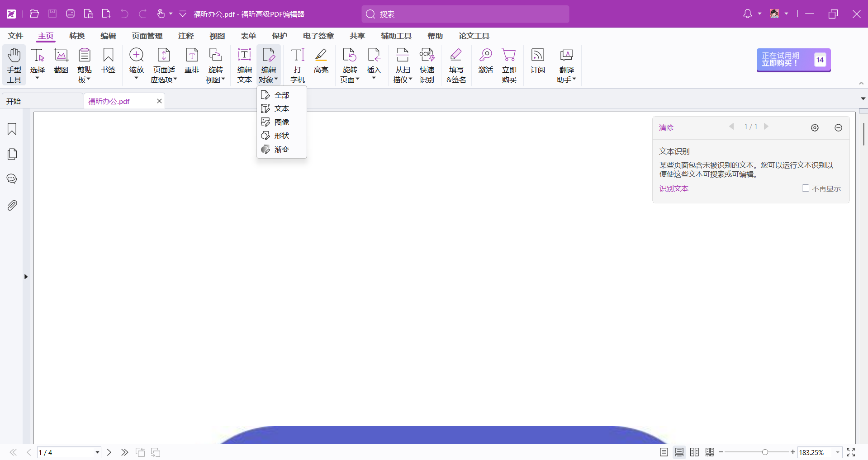
Task: Open the Attachments paperclip panel
Action: (12, 206)
